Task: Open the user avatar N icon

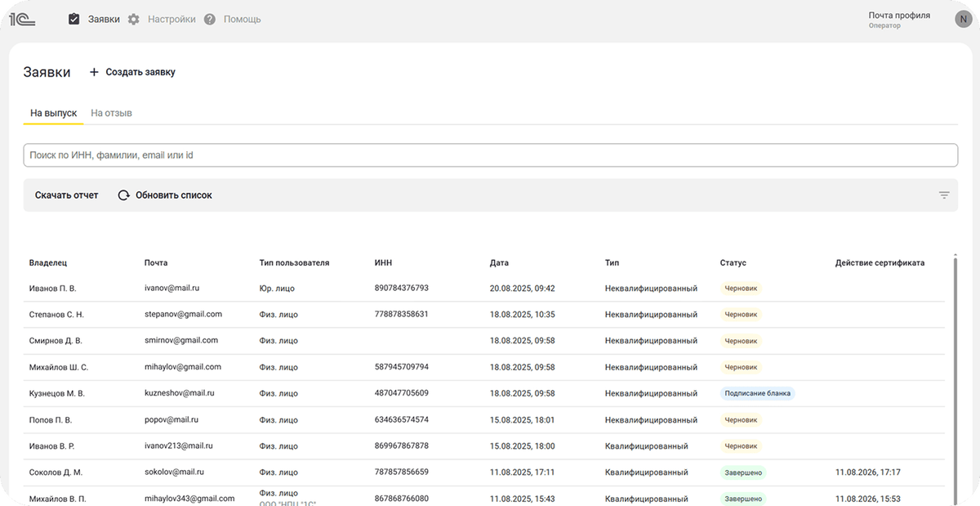Action: point(961,20)
